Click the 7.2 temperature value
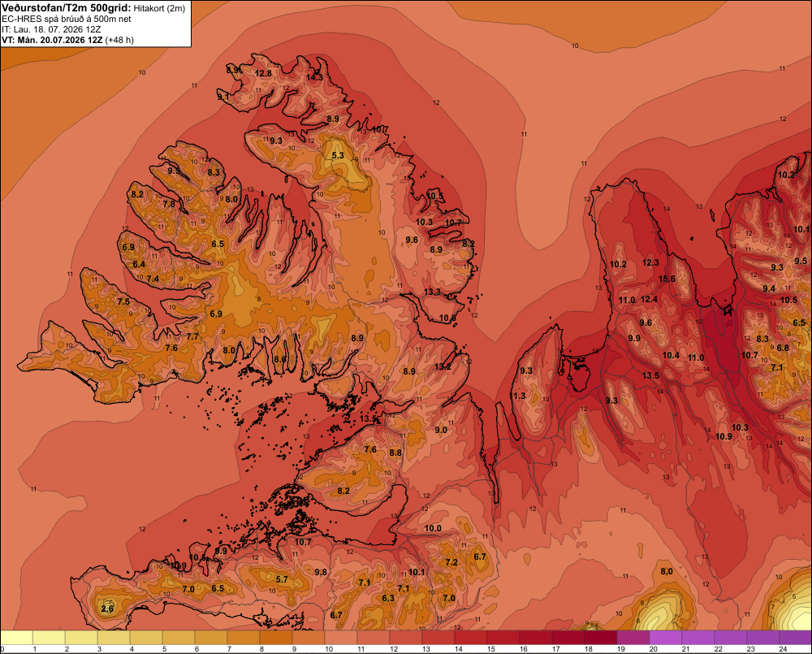The image size is (812, 654). coord(451,561)
